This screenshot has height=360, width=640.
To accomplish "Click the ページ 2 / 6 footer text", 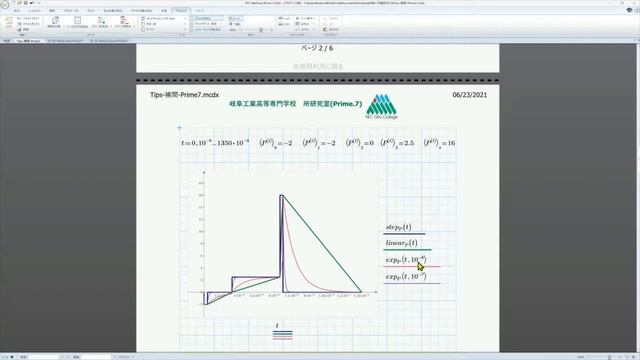I will pyautogui.click(x=317, y=48).
